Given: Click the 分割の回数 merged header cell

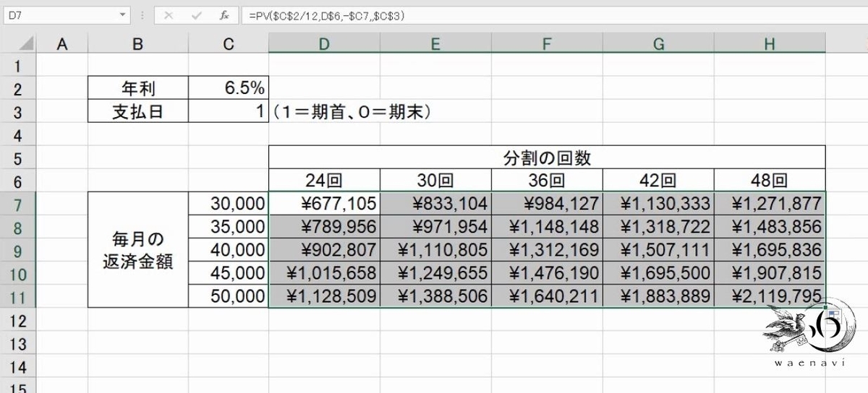Looking at the screenshot, I should (547, 158).
